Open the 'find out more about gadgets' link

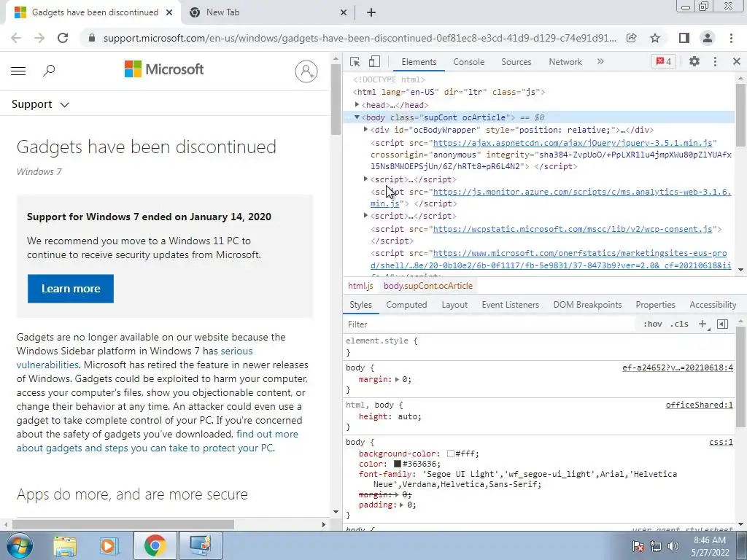pyautogui.click(x=158, y=441)
